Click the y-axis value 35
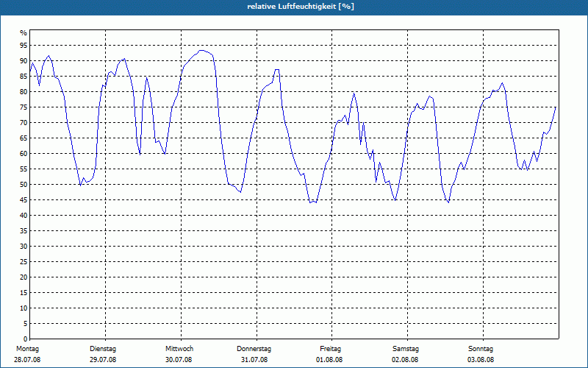 click(x=24, y=231)
